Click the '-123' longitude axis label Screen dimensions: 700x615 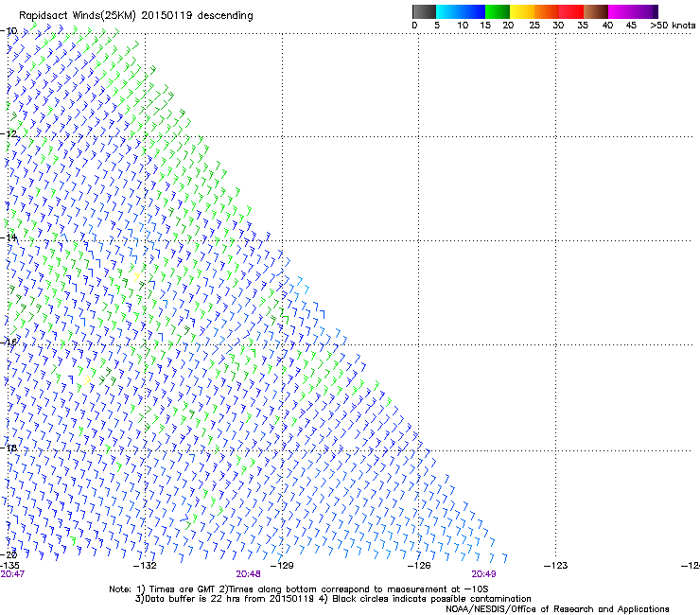pos(556,566)
